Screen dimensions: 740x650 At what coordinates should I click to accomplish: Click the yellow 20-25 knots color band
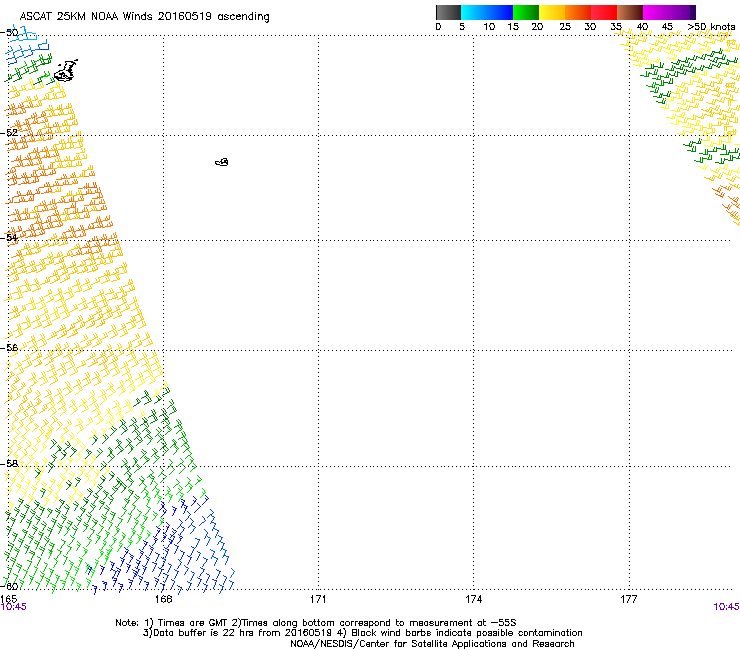(552, 12)
